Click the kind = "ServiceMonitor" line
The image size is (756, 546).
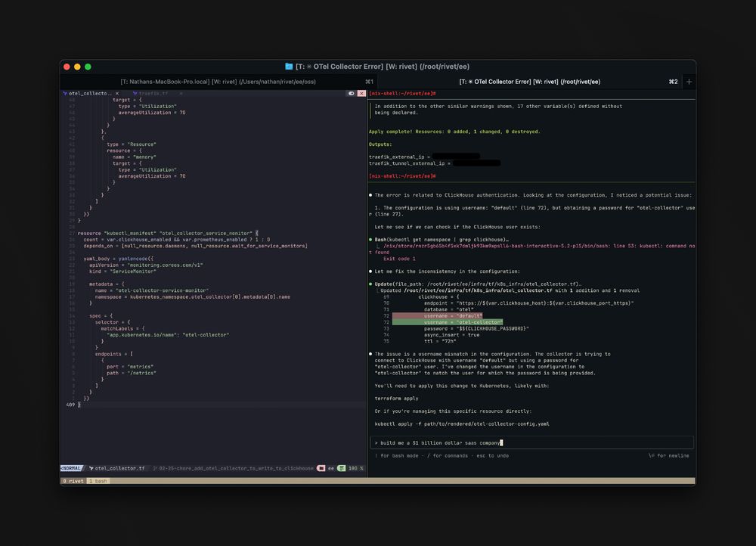[x=122, y=271]
